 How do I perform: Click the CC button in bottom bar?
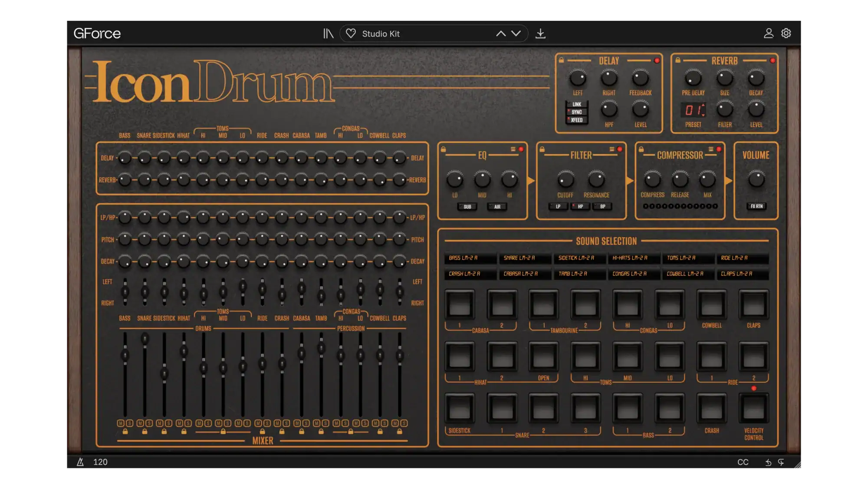click(743, 463)
